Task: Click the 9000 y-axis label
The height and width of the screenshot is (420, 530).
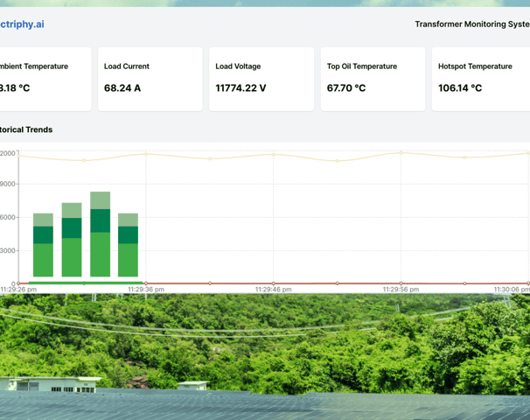Action: click(8, 184)
